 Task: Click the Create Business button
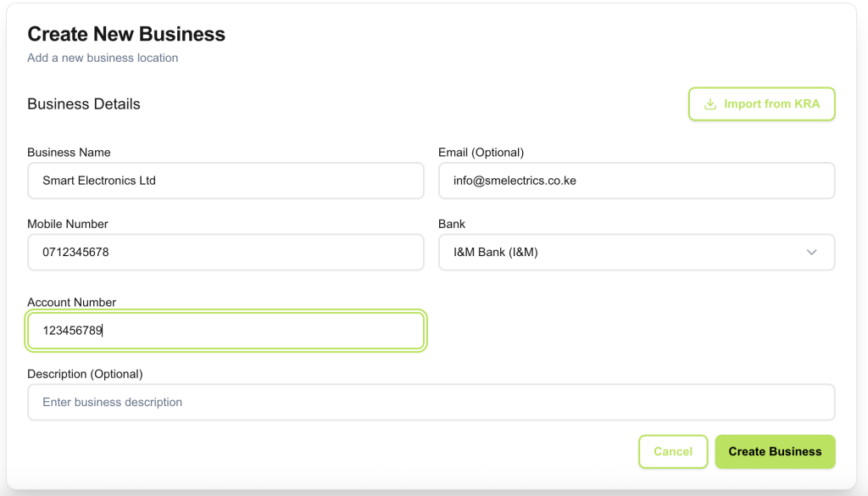775,452
